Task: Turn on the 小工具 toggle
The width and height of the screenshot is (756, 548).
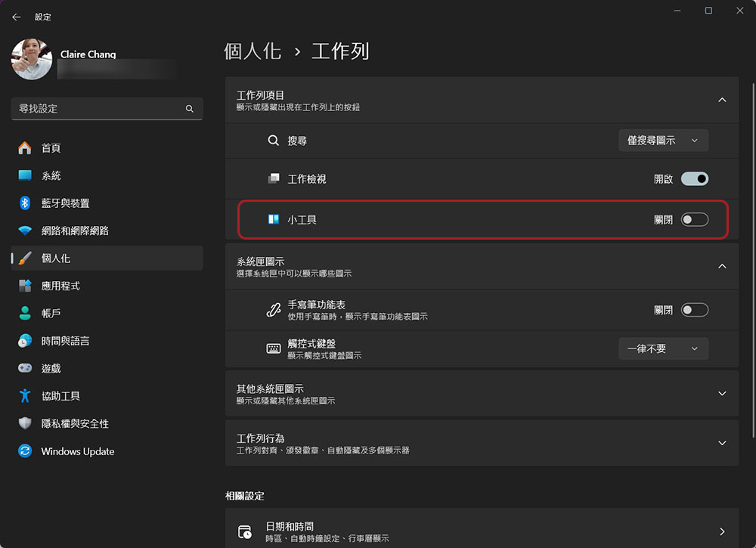Action: (694, 220)
